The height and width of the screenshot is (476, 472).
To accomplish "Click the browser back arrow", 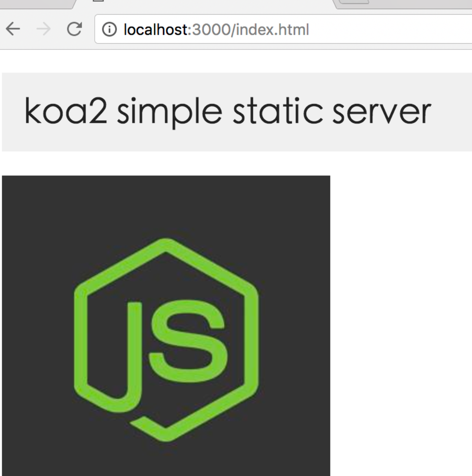I will pos(13,30).
